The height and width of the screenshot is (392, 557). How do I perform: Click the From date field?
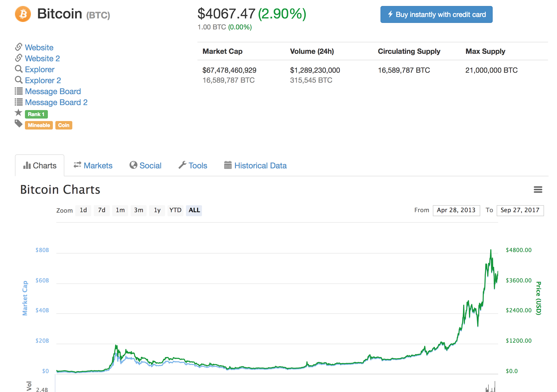(456, 210)
